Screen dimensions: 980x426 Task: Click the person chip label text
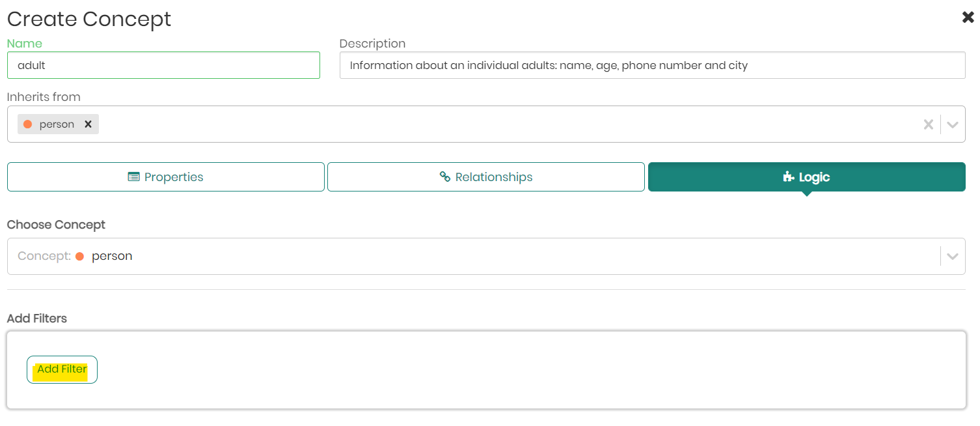[x=57, y=124]
